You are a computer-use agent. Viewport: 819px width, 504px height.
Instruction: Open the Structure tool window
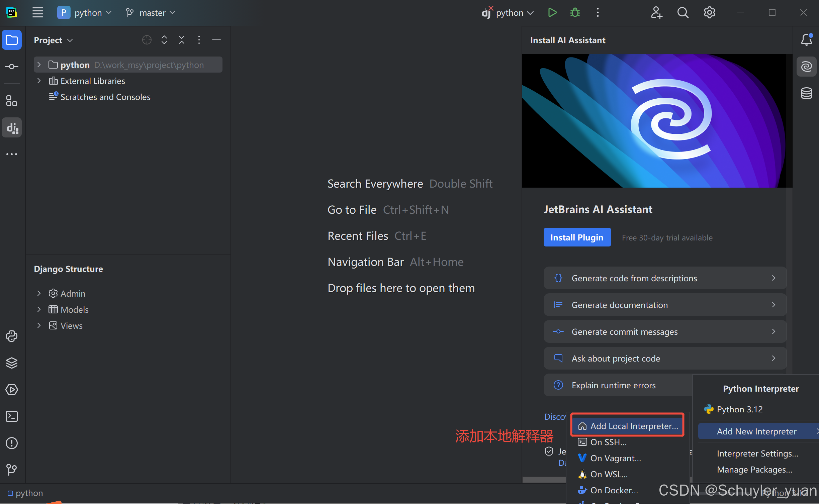[x=12, y=101]
